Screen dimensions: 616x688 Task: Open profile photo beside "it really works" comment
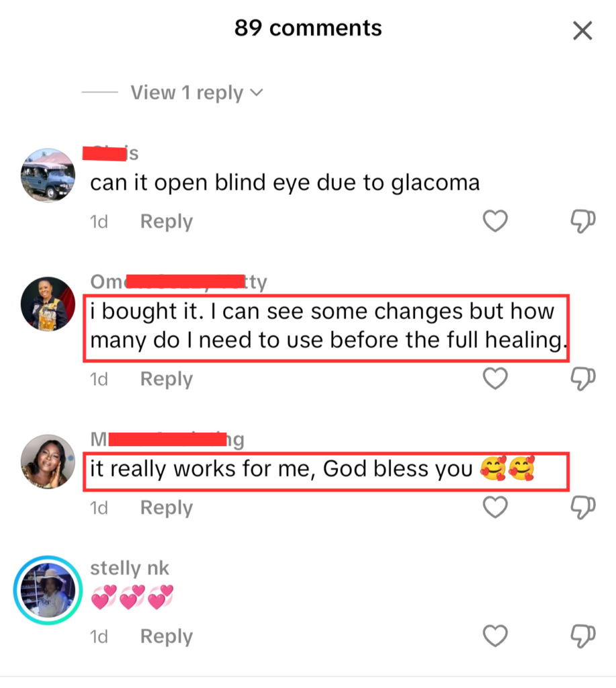coord(48,462)
